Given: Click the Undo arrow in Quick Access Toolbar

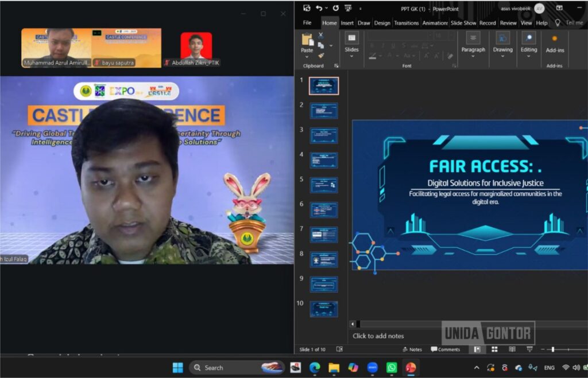Looking at the screenshot, I should pyautogui.click(x=319, y=8).
